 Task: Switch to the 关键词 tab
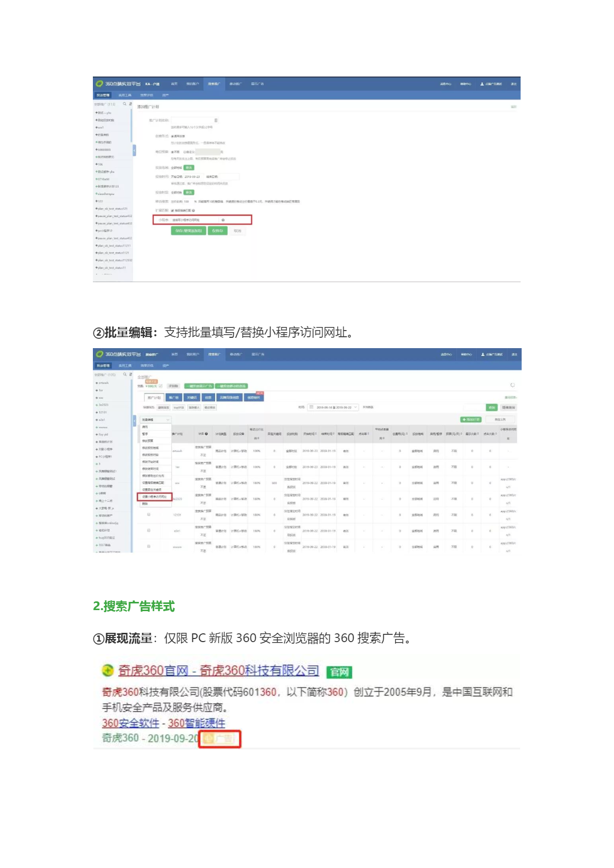(191, 398)
